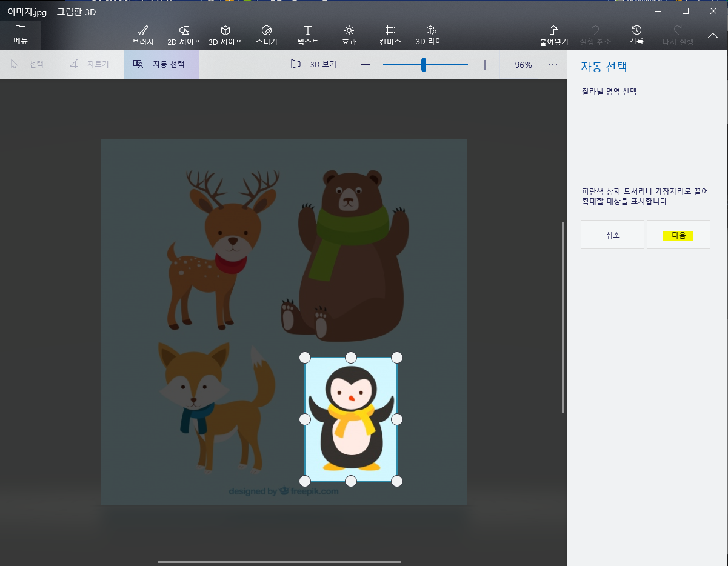Viewport: 728px width, 566px height.
Task: Click the 잘라낼 영역 선택 label
Action: 609,92
